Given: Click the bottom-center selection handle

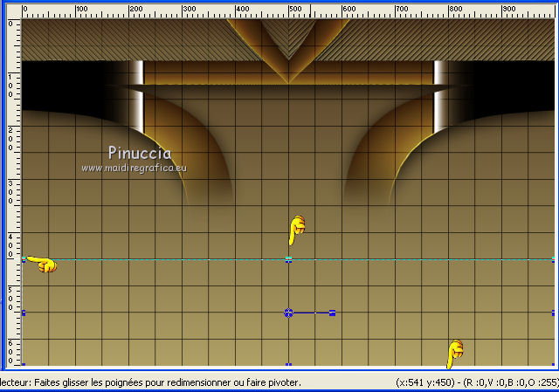Looking at the screenshot, I should click(289, 364).
